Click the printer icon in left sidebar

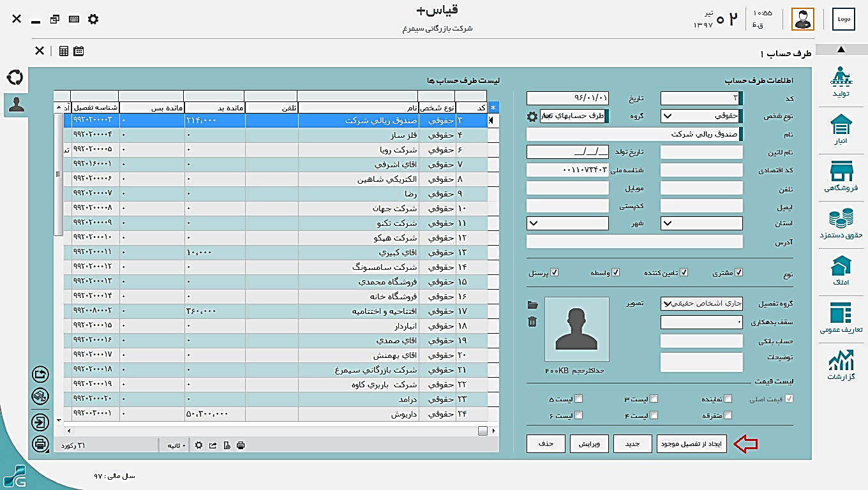40,443
